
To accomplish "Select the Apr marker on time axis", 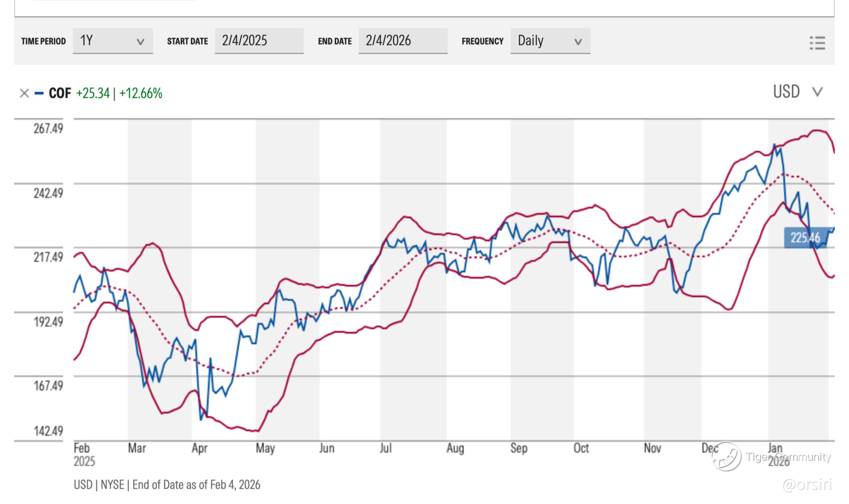I will coord(199,448).
